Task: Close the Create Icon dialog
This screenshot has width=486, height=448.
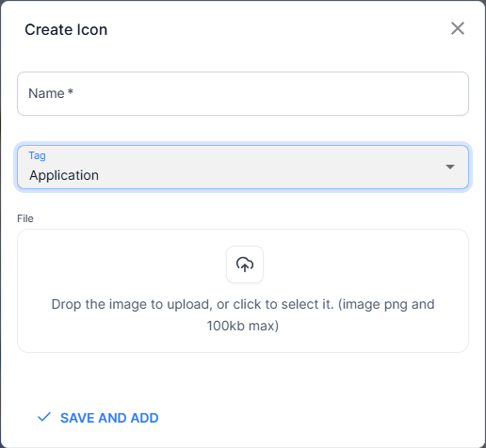Action: coord(458,28)
